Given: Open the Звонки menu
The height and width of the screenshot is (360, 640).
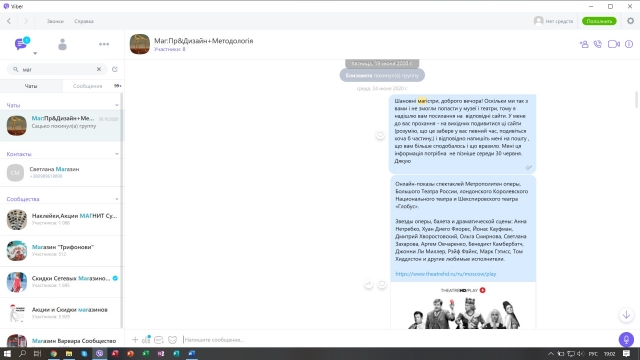Looking at the screenshot, I should (55, 21).
